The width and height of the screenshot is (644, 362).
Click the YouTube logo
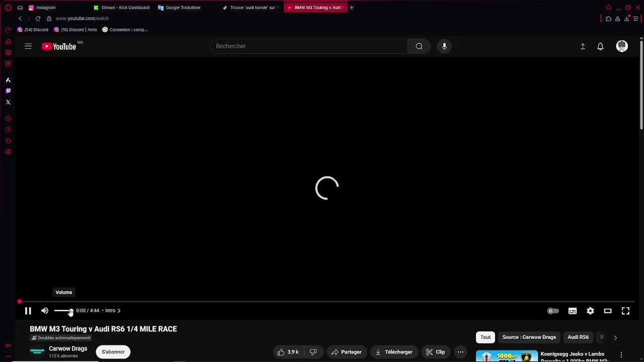59,46
